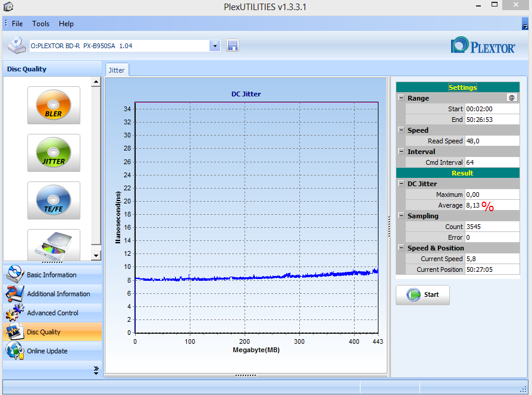Viewport: 532px width, 395px height.
Task: Click the DC Jitter chart title
Action: click(x=246, y=94)
